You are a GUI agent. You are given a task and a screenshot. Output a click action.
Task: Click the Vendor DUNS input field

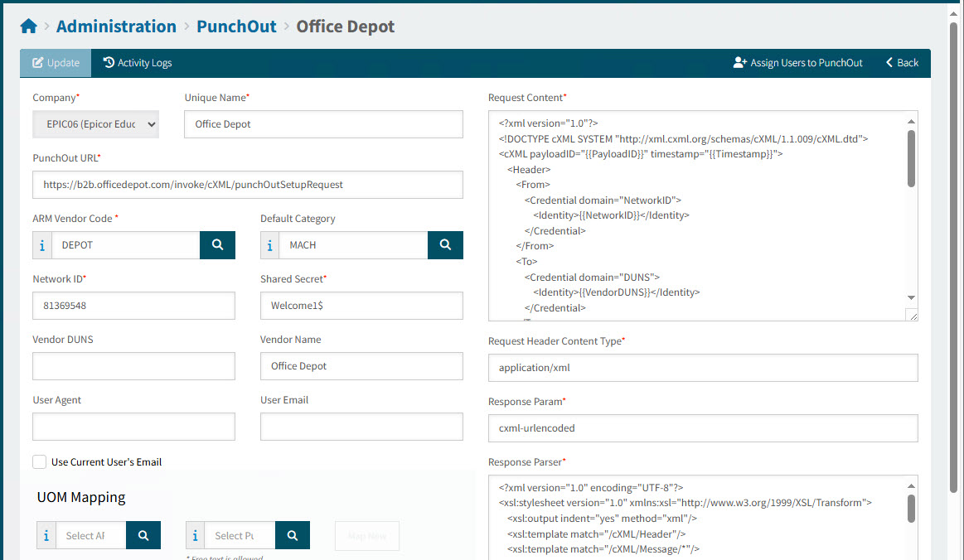tap(133, 366)
